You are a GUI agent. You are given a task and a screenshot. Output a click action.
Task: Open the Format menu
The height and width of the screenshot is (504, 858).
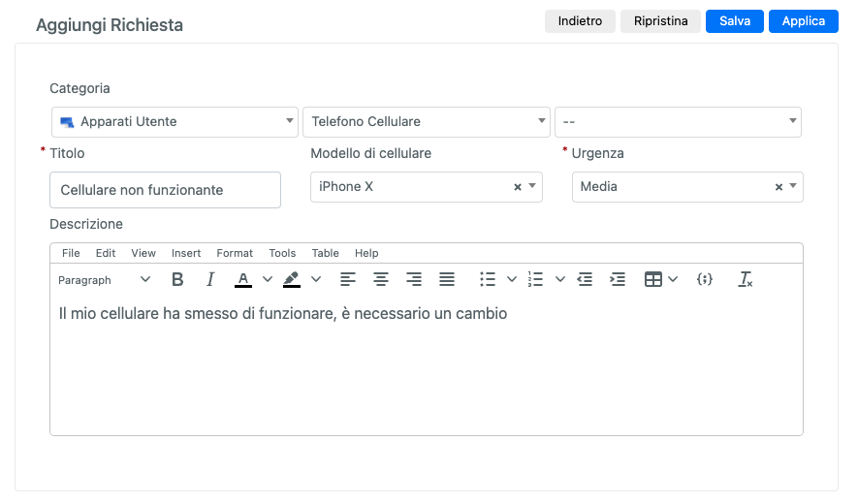pyautogui.click(x=235, y=253)
